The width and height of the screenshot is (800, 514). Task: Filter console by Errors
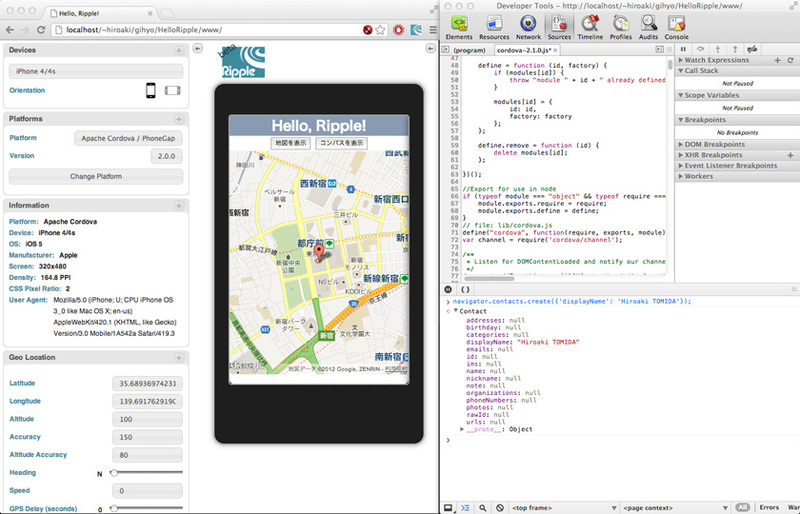coord(769,507)
